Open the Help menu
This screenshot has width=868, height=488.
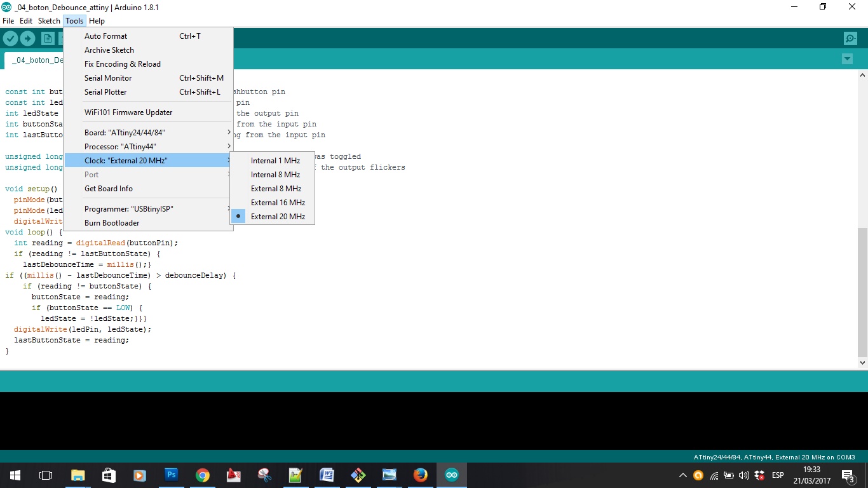97,21
